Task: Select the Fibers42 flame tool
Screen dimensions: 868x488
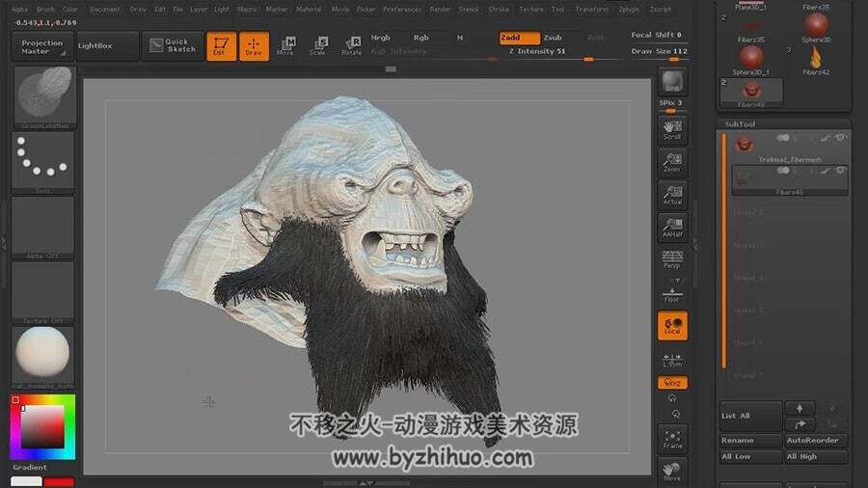Action: point(815,60)
